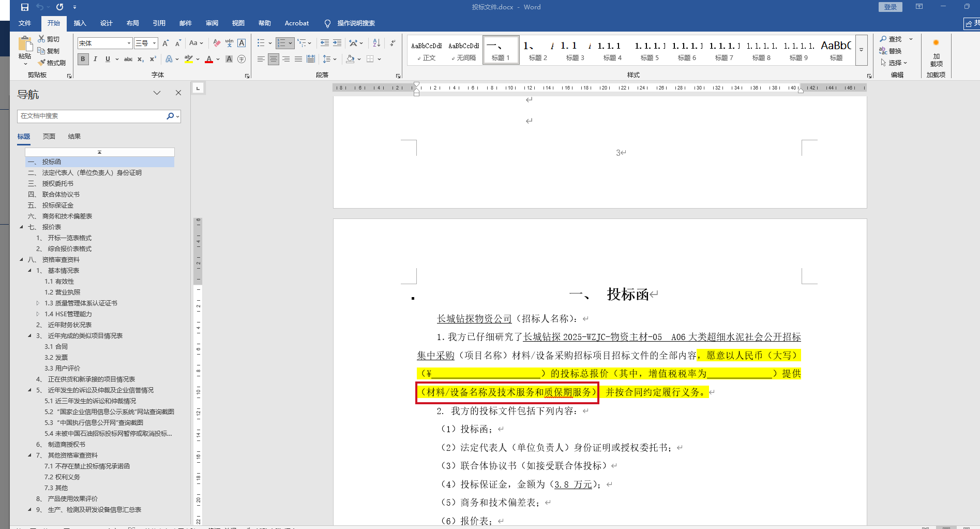This screenshot has height=529, width=980.
Task: Open the 插入 (Insert) ribbon tab
Action: point(80,23)
